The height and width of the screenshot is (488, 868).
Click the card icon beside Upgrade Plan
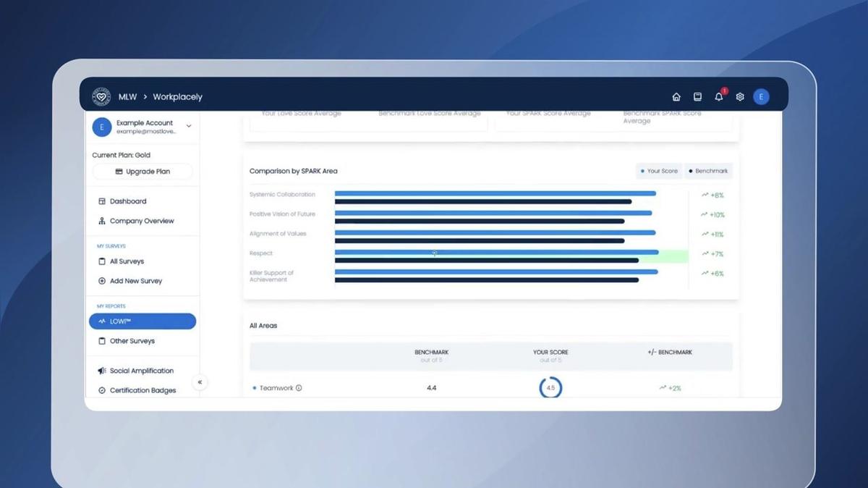coord(119,172)
